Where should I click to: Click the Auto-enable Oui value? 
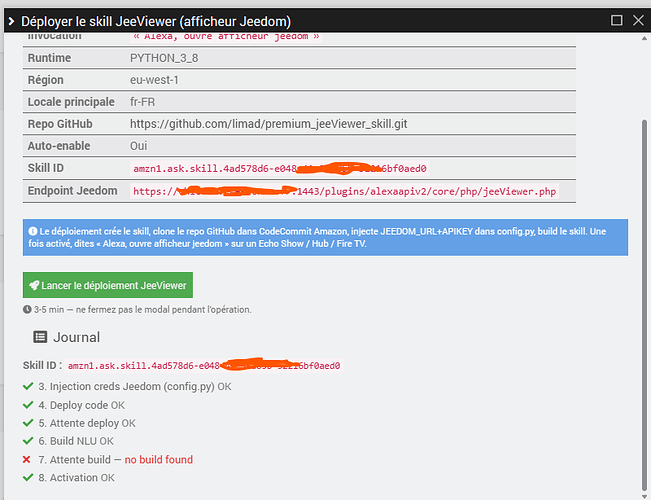click(x=138, y=146)
